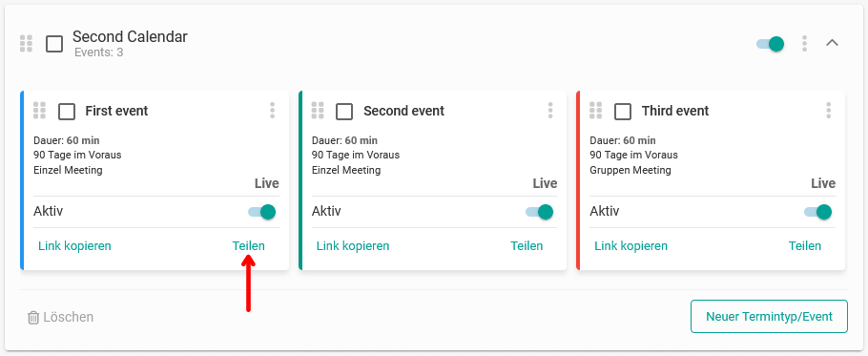Open Second Calendar three-dot options menu
The width and height of the screenshot is (868, 356).
(x=804, y=44)
